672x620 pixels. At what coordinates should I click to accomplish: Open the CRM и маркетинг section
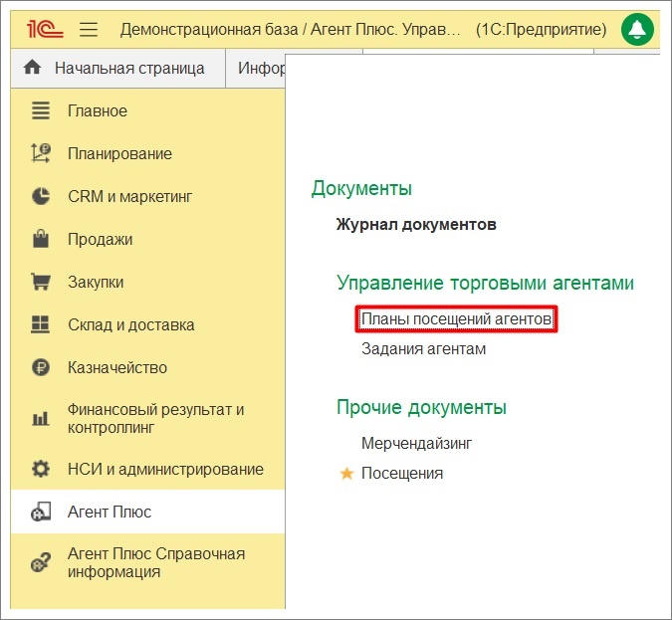pyautogui.click(x=147, y=196)
